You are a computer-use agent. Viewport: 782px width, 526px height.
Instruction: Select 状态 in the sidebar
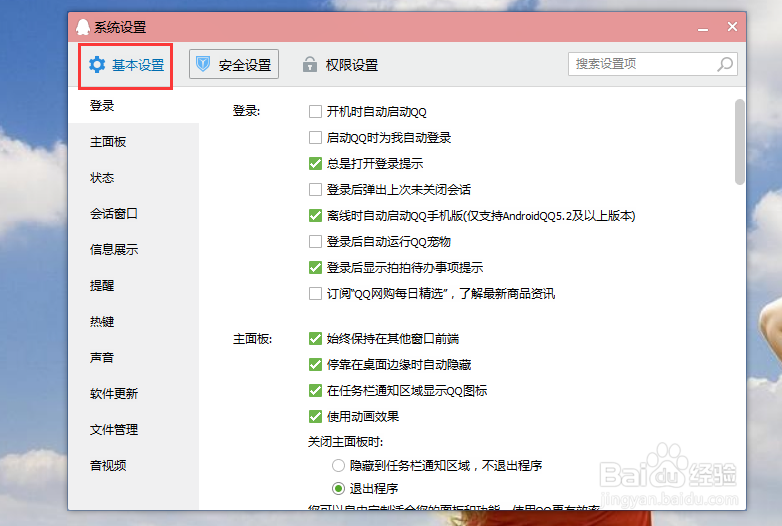click(133, 178)
